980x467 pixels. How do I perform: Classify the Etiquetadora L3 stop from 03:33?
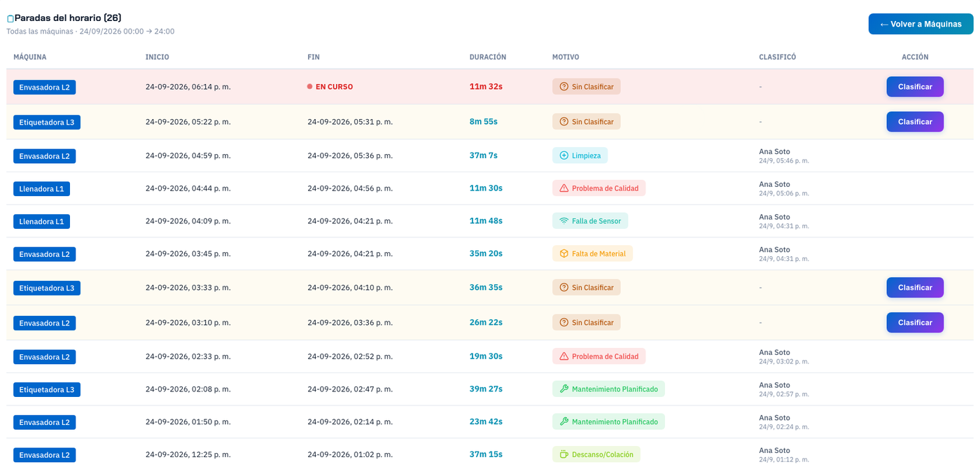915,288
